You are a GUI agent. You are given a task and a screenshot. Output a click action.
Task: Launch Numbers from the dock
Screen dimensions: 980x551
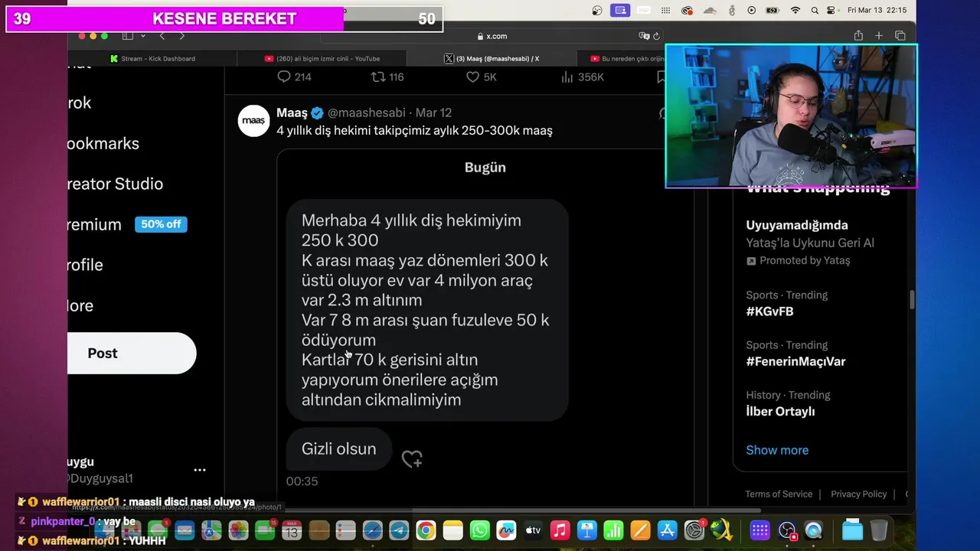coord(613,530)
